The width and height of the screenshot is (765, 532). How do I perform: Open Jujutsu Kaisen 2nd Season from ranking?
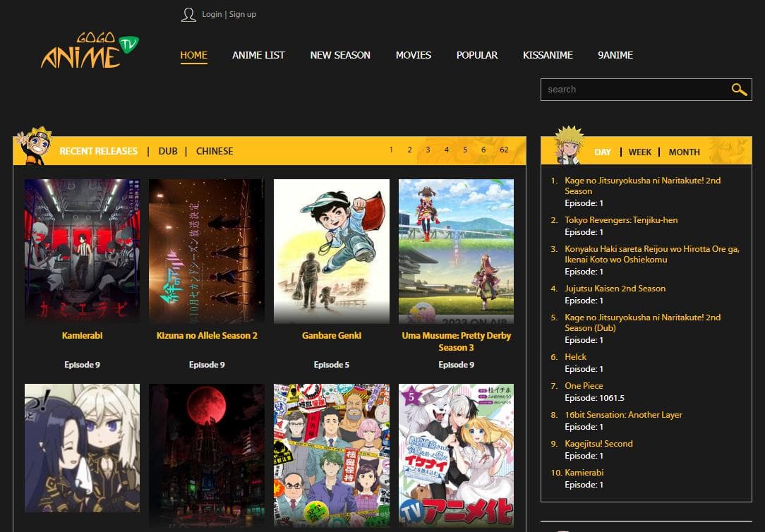point(615,289)
